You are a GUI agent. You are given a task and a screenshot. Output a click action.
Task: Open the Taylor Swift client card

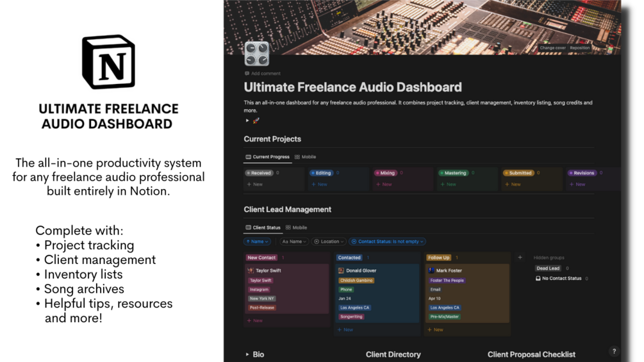[286, 289]
